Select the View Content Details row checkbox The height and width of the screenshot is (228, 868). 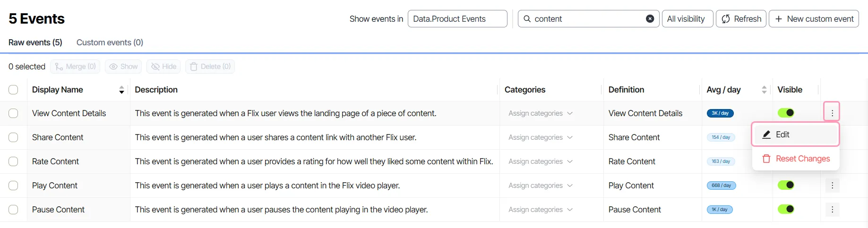click(13, 113)
